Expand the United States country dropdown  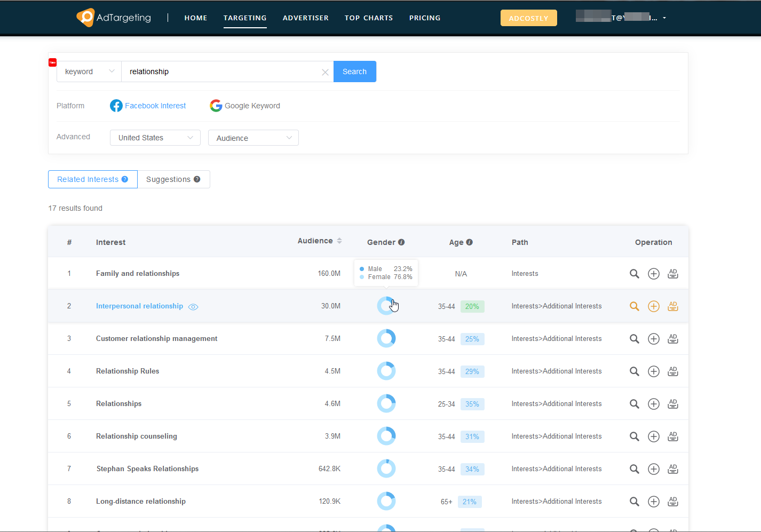point(155,138)
